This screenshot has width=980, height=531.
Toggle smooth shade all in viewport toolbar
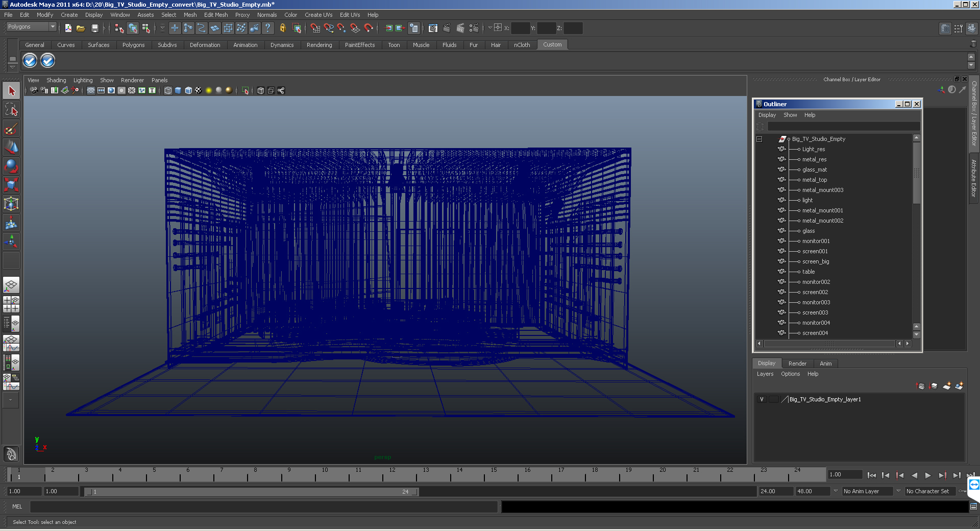pos(178,90)
